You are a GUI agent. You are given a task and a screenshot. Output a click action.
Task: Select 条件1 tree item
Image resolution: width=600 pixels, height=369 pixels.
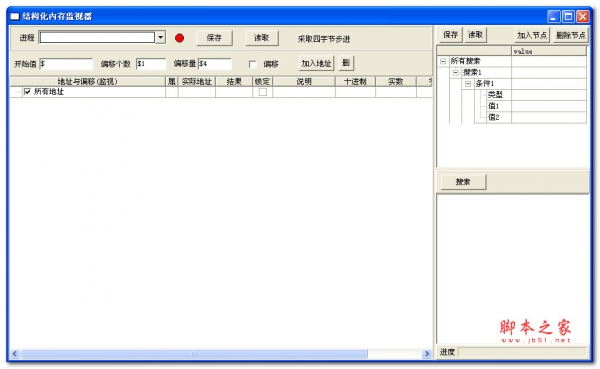485,83
